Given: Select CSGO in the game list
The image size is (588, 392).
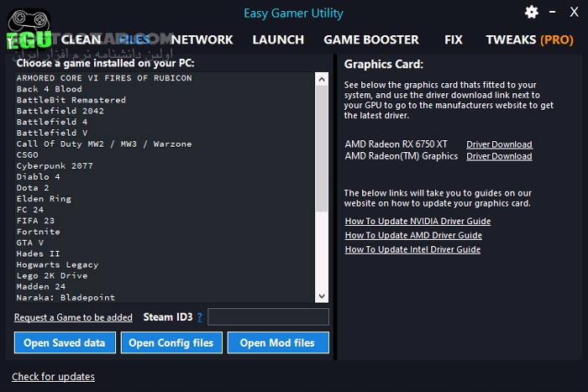Looking at the screenshot, I should point(165,154).
